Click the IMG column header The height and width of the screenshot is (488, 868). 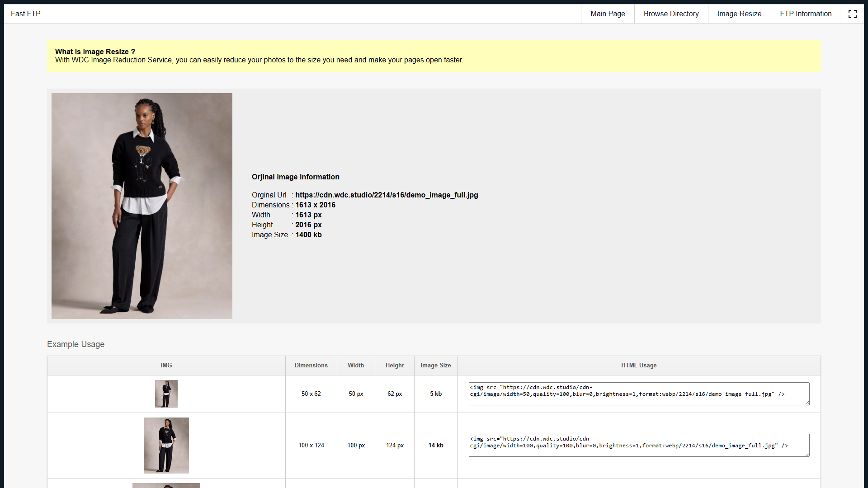click(x=166, y=365)
